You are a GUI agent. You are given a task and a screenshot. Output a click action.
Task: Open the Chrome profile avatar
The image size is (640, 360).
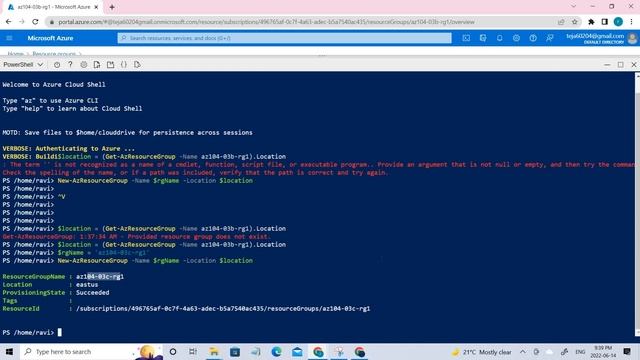pyautogui.click(x=618, y=22)
